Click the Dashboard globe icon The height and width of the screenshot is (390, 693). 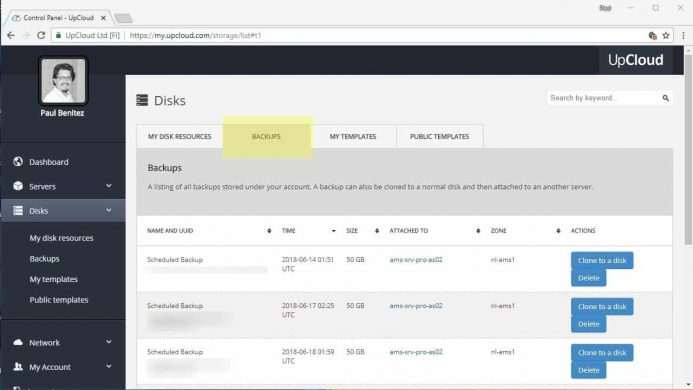(18, 161)
